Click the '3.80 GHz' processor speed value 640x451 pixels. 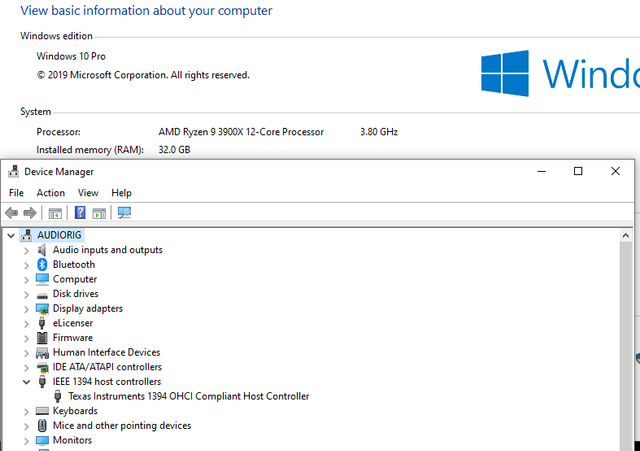(x=379, y=132)
